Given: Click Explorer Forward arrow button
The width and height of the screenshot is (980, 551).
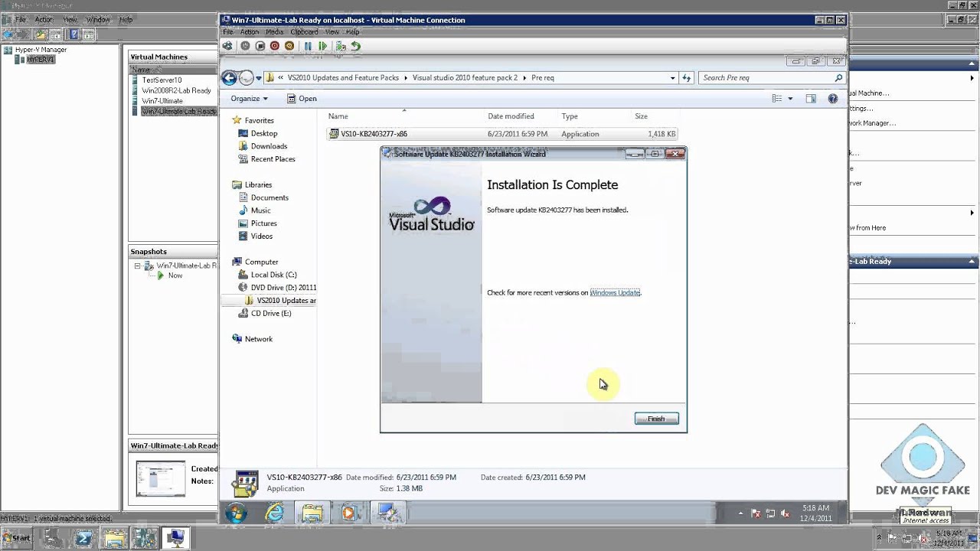Looking at the screenshot, I should pos(246,77).
